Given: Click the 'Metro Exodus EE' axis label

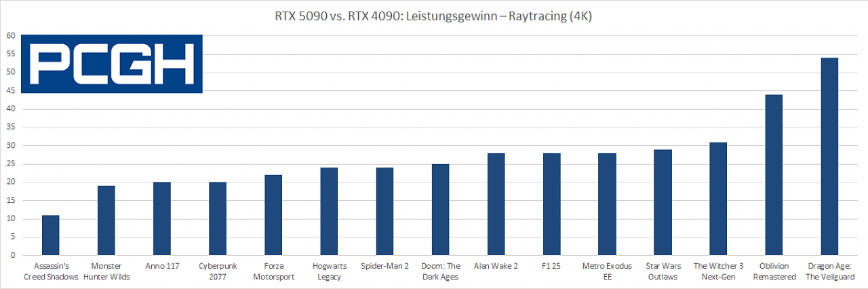Looking at the screenshot, I should 607,271.
